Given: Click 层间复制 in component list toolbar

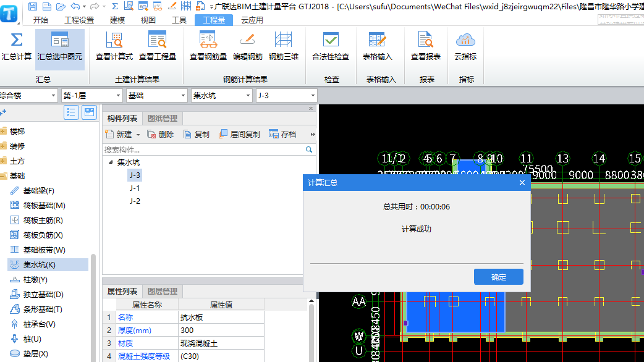Looking at the screenshot, I should click(x=239, y=134).
